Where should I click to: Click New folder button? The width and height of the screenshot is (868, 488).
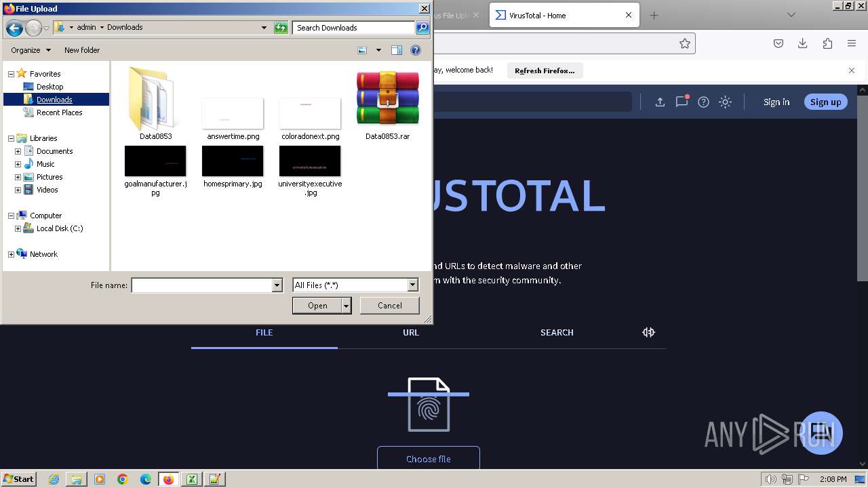(82, 50)
